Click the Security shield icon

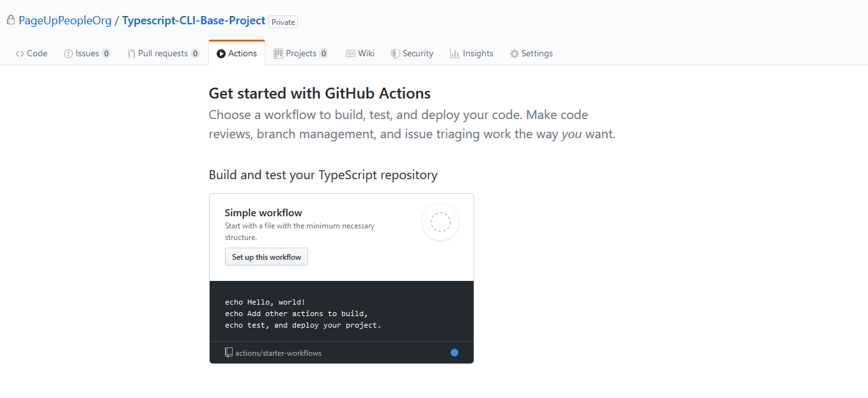pos(395,53)
